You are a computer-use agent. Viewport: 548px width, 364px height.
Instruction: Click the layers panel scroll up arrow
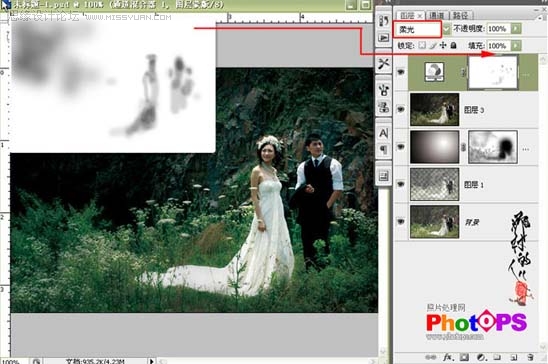pos(543,60)
